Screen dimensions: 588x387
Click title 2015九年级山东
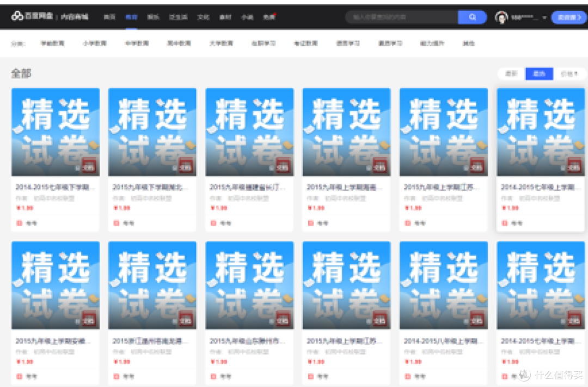click(248, 341)
